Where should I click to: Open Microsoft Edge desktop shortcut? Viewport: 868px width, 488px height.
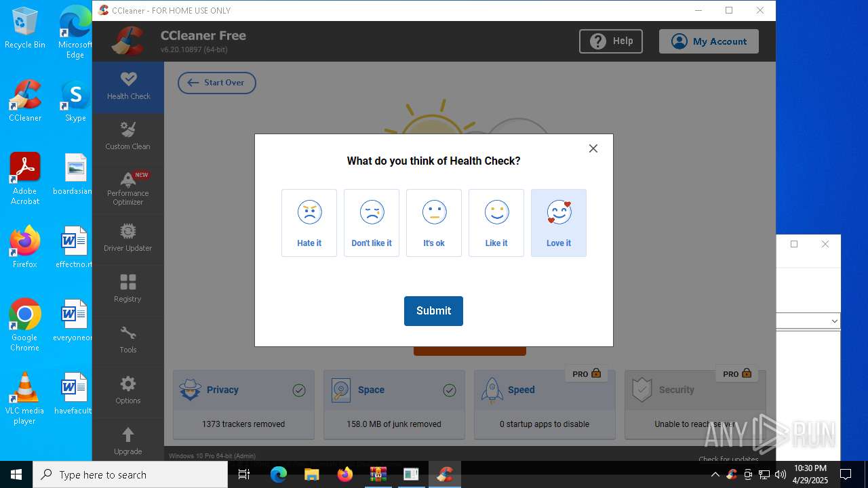coord(75,33)
